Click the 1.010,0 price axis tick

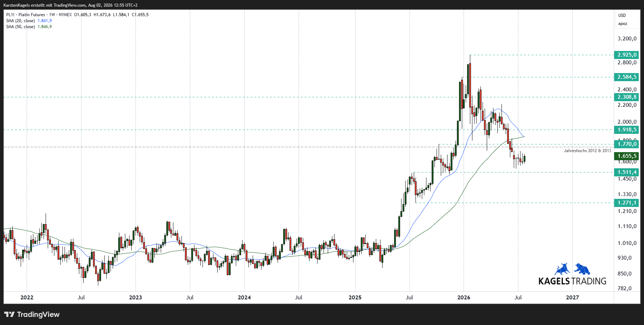(627, 243)
